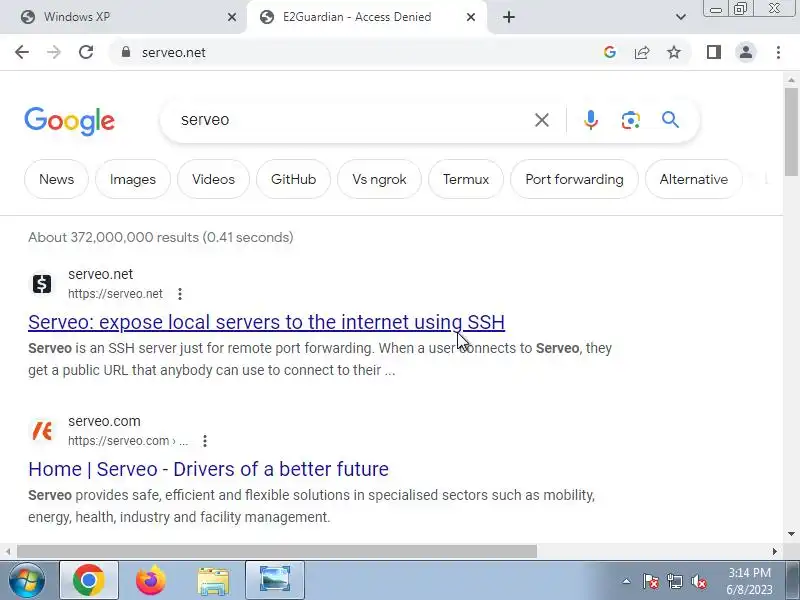
Task: Open the Chrome profile avatar
Action: [x=746, y=52]
